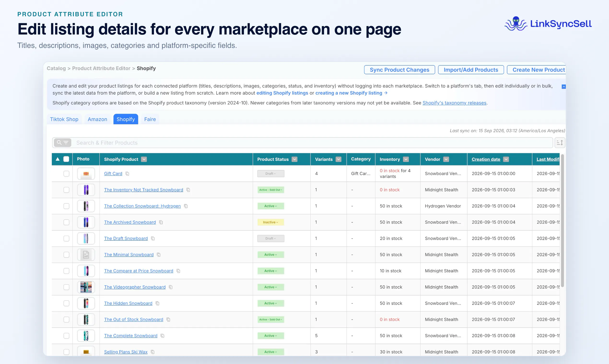This screenshot has width=609, height=364.
Task: Select The Archived Snowboard row checkbox
Action: click(x=66, y=222)
